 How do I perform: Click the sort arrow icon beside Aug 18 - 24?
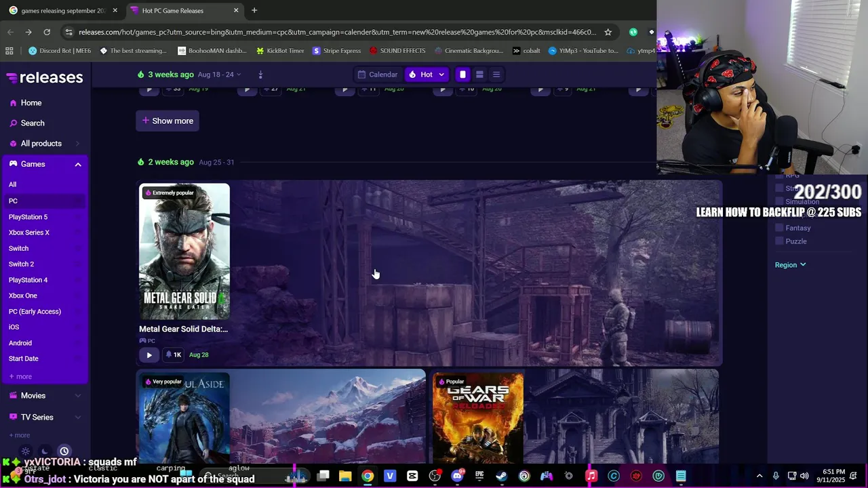(x=260, y=75)
